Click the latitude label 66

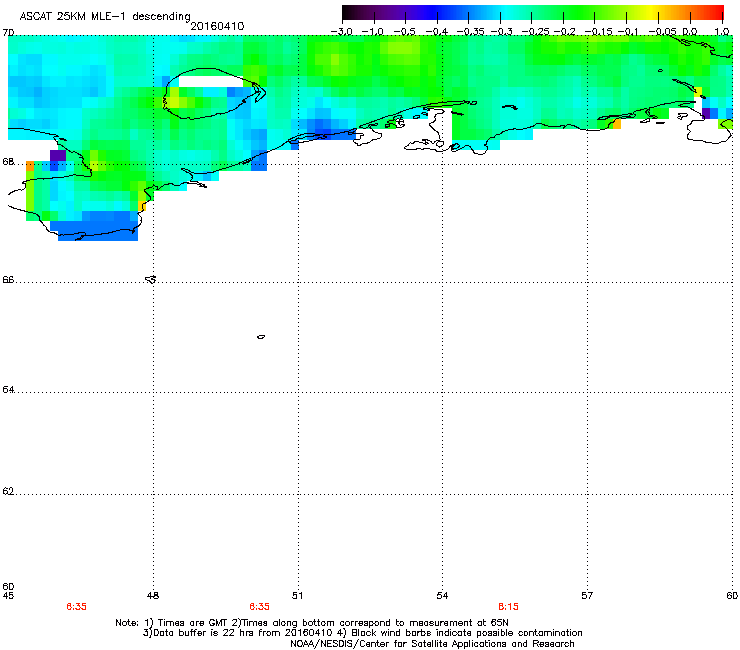[x=8, y=279]
